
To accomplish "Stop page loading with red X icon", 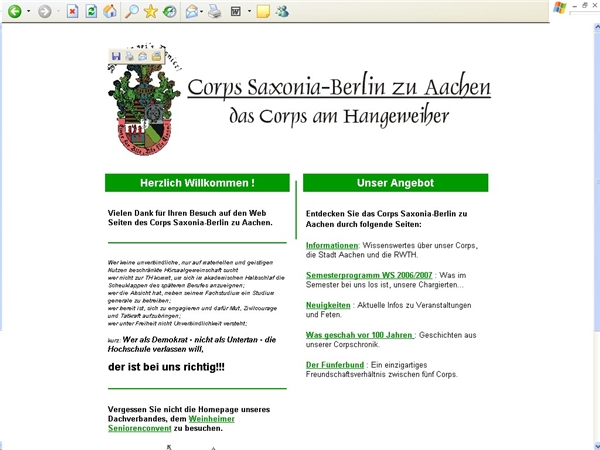I will (72, 11).
